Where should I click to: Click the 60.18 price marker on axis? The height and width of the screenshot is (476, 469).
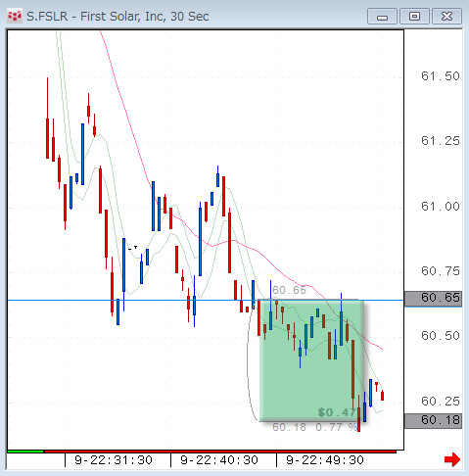tap(433, 420)
